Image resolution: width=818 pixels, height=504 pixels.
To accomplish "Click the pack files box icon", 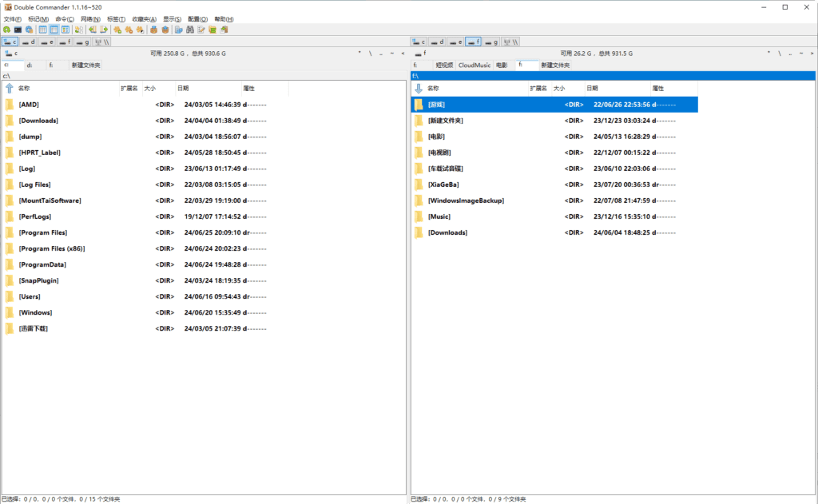I will pos(153,30).
